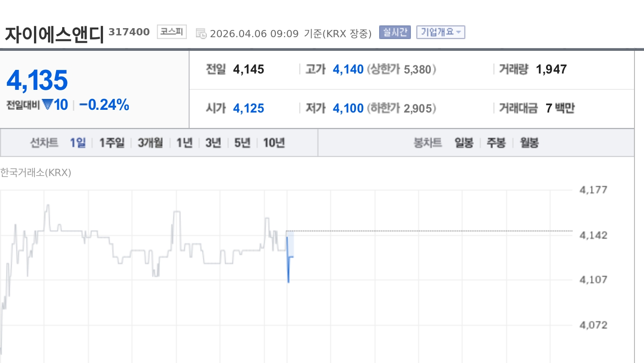Click the 시가 opening price 4,125 link
Viewport: 644px width, 363px height.
tap(249, 108)
